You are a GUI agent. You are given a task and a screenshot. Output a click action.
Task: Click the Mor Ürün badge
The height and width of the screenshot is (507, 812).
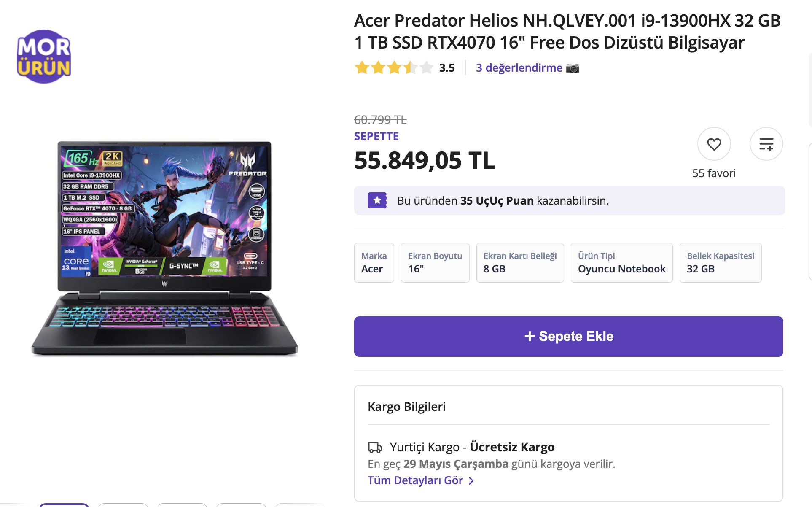(44, 57)
